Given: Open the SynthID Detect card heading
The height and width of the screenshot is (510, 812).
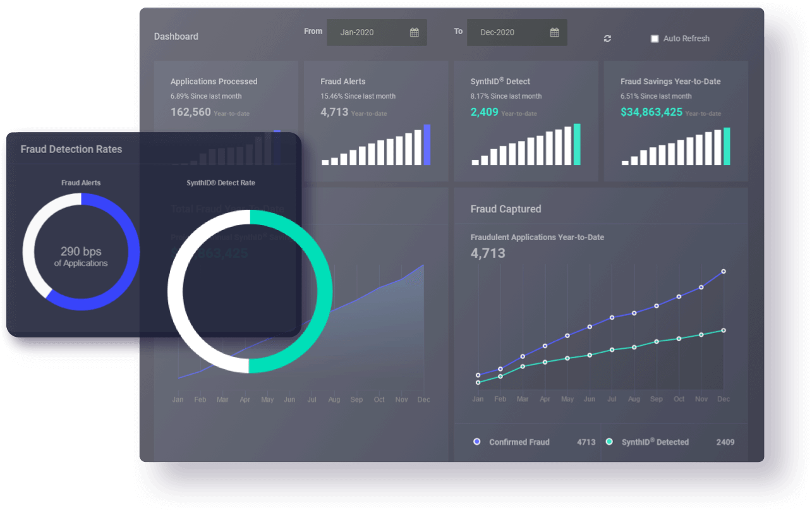Looking at the screenshot, I should (x=500, y=82).
